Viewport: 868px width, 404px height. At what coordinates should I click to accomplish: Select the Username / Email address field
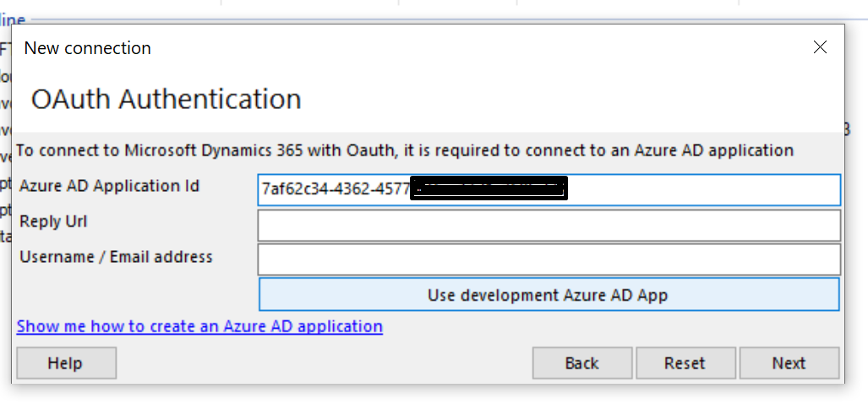coord(549,259)
